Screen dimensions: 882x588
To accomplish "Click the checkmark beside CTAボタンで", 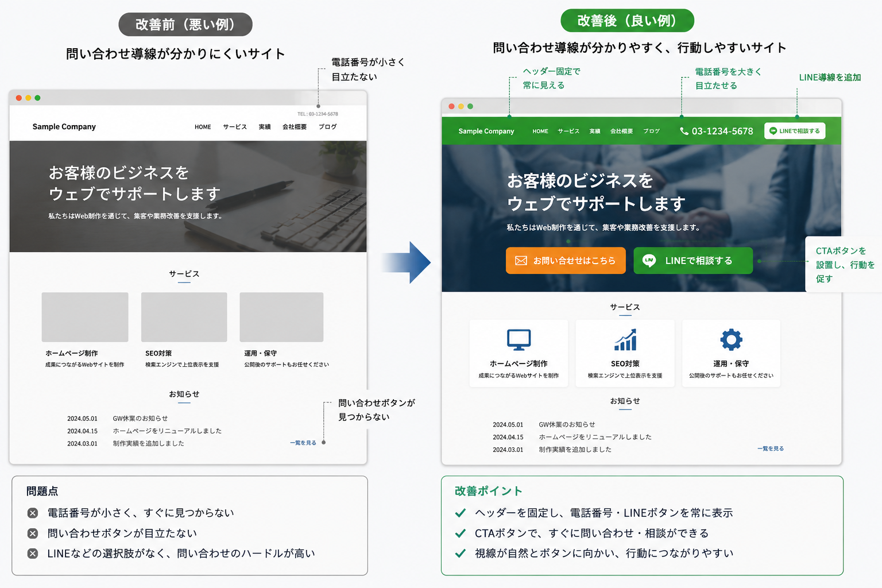I will [460, 533].
